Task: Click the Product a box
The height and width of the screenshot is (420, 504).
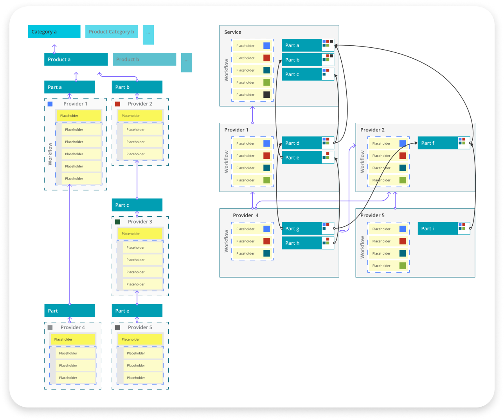Action: (x=76, y=59)
